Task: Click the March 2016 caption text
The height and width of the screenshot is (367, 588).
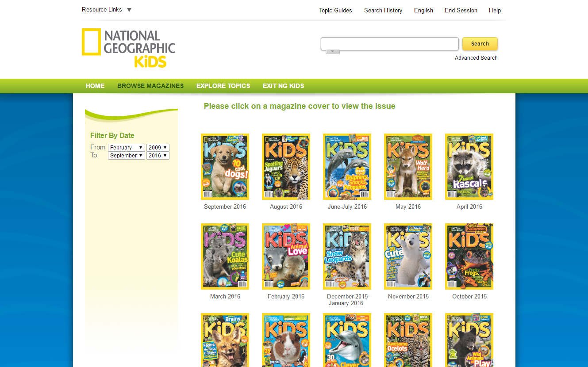Action: click(225, 297)
